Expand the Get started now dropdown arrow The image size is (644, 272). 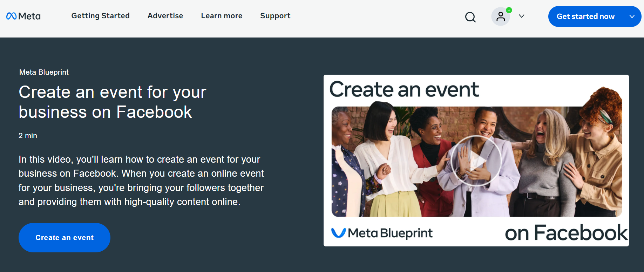point(632,16)
